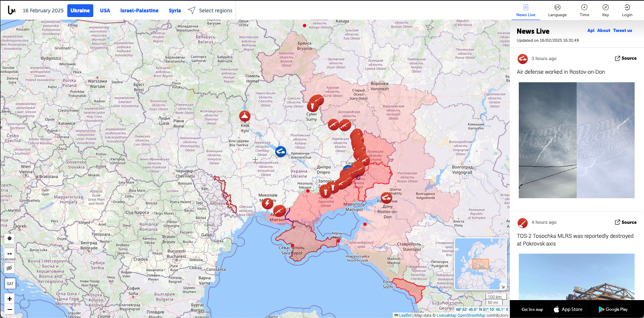The width and height of the screenshot is (644, 318).
Task: Click the App Store download button
Action: [x=568, y=309]
